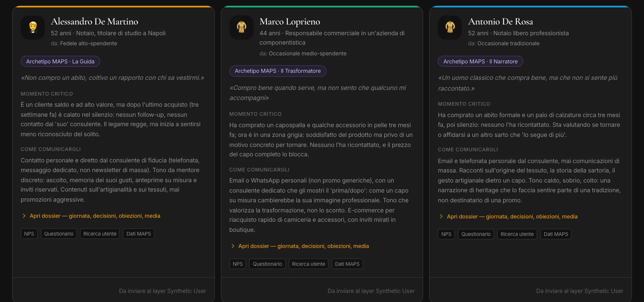
Task: Click the quote «Un uomo classico che compra bene…»
Action: tap(528, 83)
